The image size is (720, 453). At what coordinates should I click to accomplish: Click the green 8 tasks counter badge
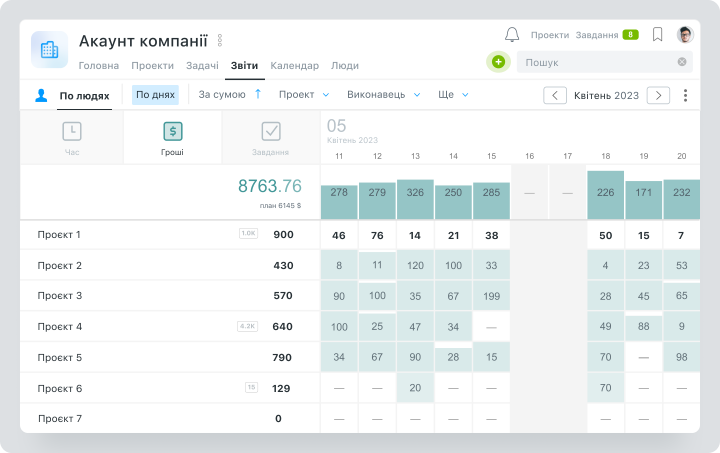630,34
